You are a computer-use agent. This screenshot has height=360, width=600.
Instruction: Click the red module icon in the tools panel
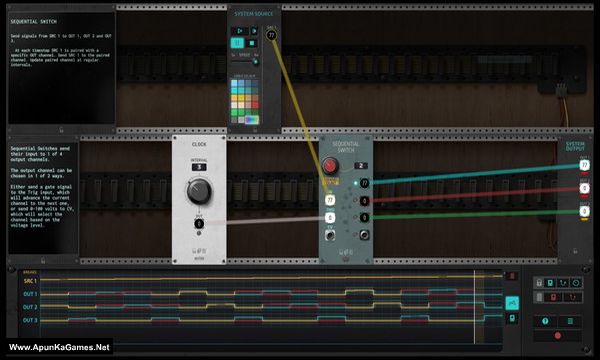pyautogui.click(x=553, y=297)
